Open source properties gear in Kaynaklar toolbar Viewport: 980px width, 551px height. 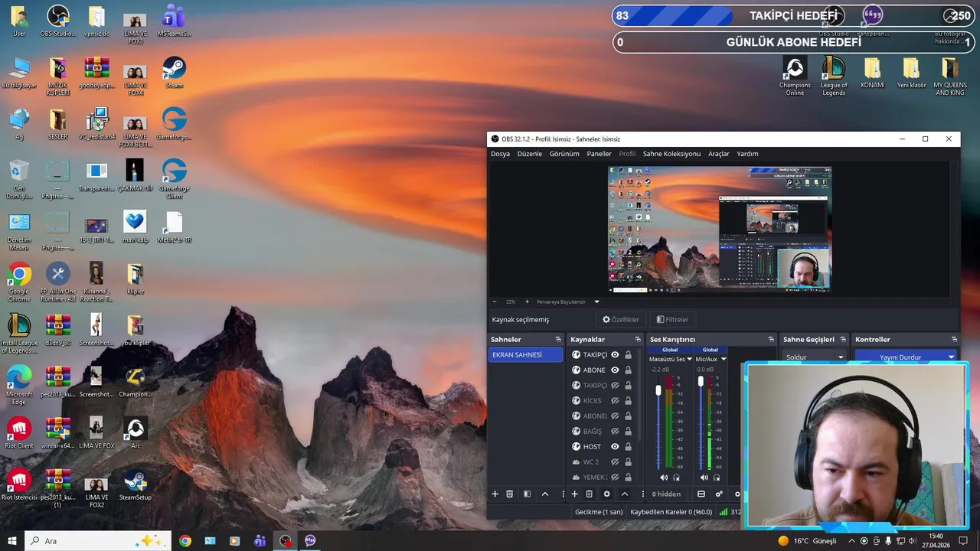pos(606,494)
